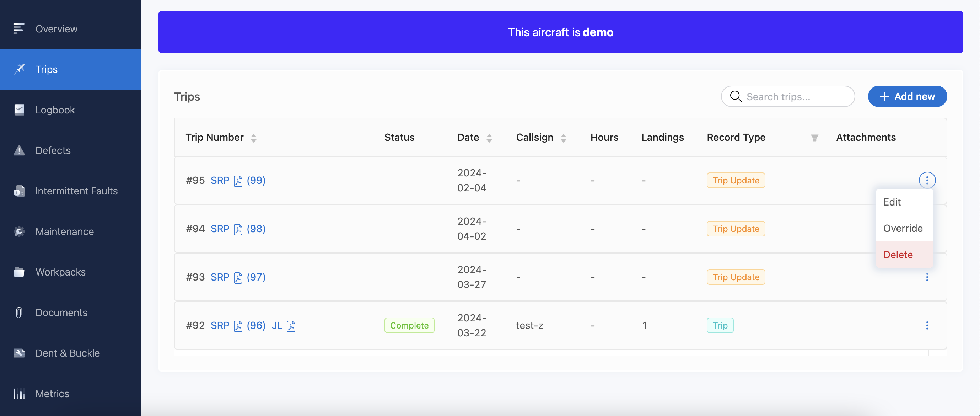Viewport: 980px width, 416px height.
Task: Choose Delete from the context menu
Action: click(x=904, y=254)
